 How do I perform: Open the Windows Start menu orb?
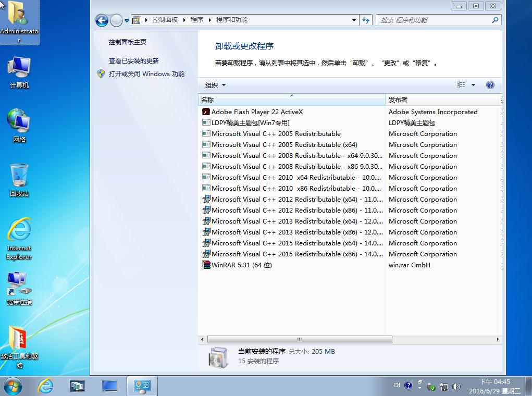[x=13, y=386]
